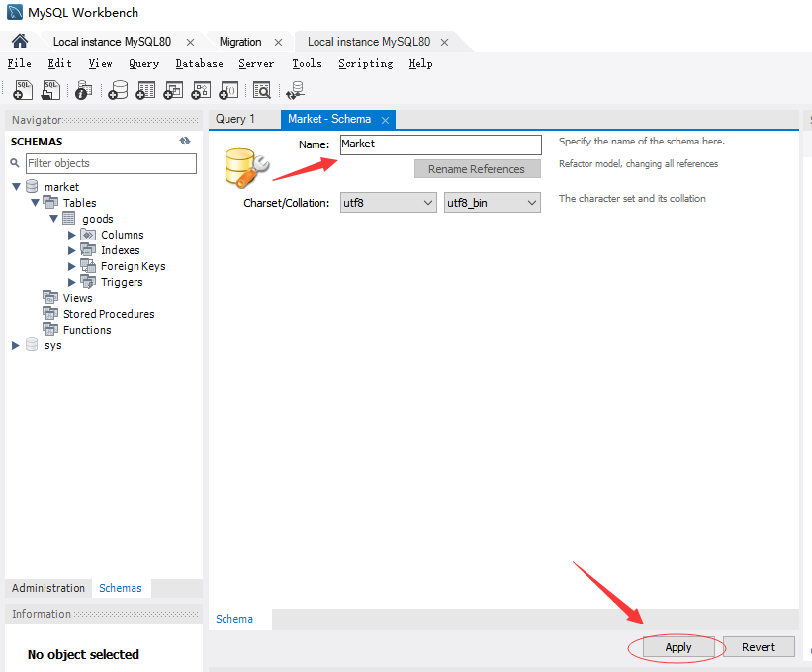Screen dimensions: 812x672
Task: Select first Local instance MySQL80 tab
Action: [x=113, y=42]
